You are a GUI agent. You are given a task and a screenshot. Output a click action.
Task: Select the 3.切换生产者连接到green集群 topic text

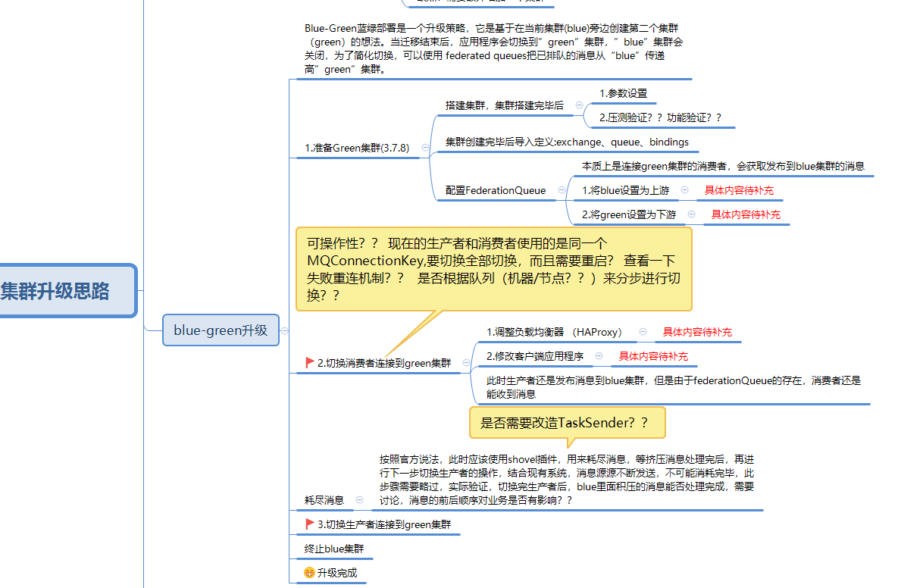[384, 524]
